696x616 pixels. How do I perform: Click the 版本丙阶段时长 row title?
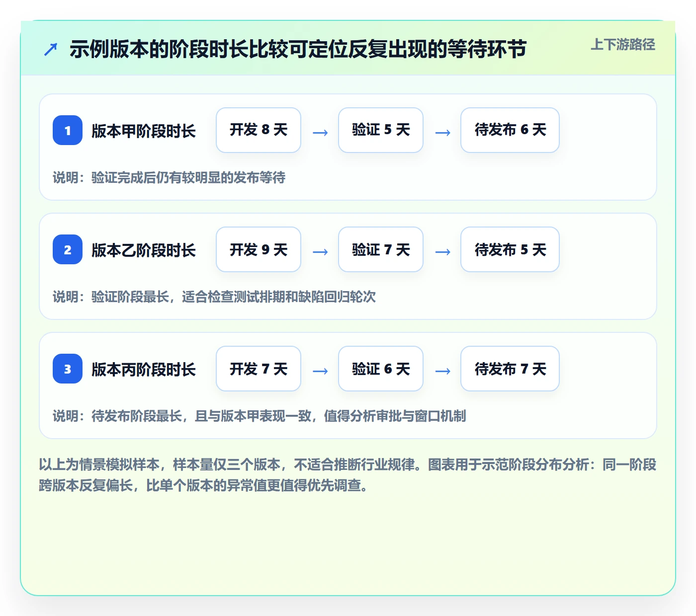coord(144,369)
